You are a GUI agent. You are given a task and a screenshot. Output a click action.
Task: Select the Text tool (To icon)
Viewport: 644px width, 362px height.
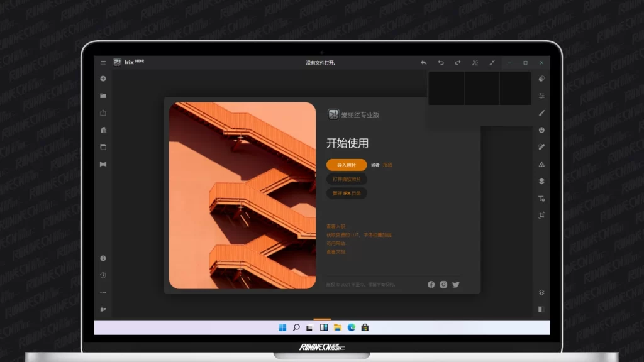541,197
